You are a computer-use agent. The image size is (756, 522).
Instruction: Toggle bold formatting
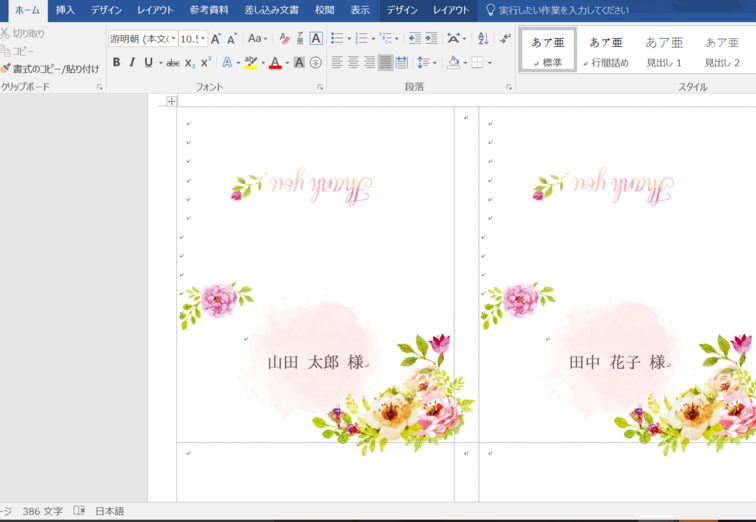pos(116,62)
